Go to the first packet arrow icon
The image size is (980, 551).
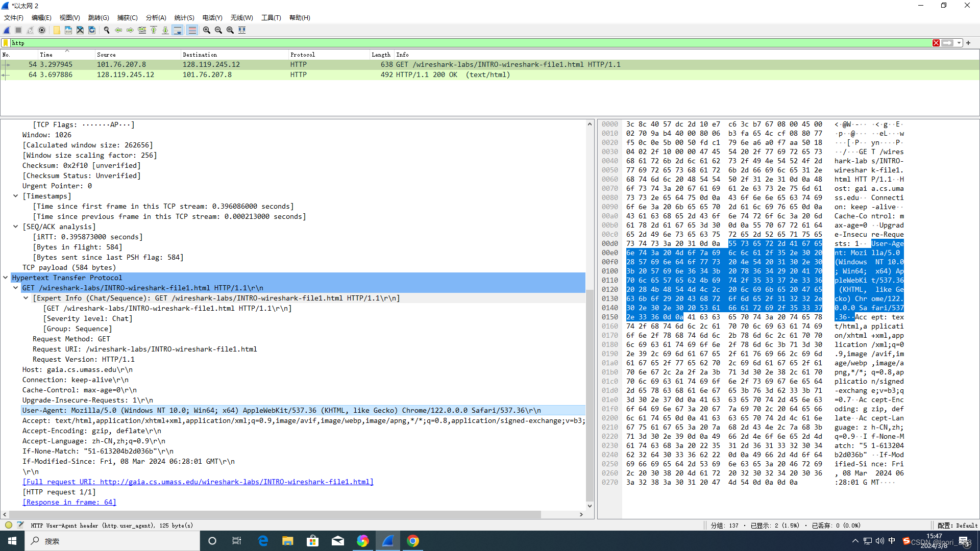point(154,30)
